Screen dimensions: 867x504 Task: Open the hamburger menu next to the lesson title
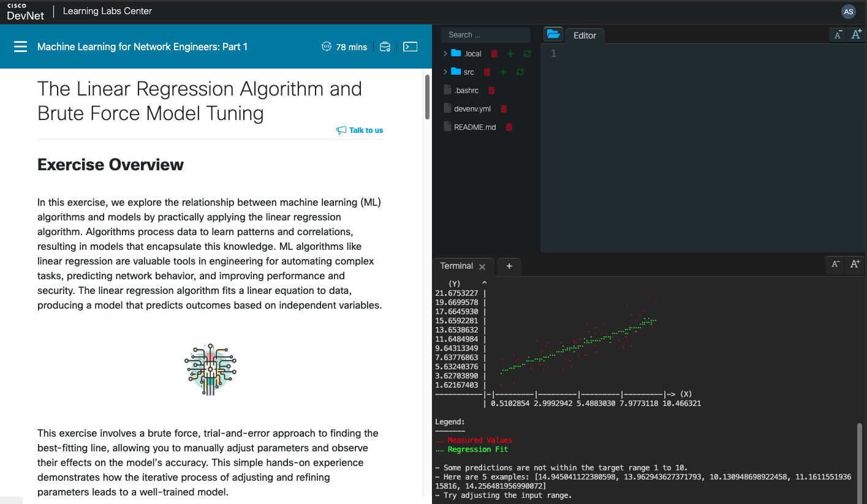tap(20, 47)
